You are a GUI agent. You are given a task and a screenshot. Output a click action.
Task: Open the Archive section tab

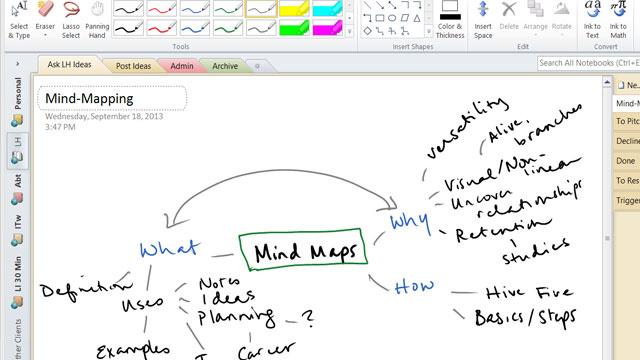(225, 66)
